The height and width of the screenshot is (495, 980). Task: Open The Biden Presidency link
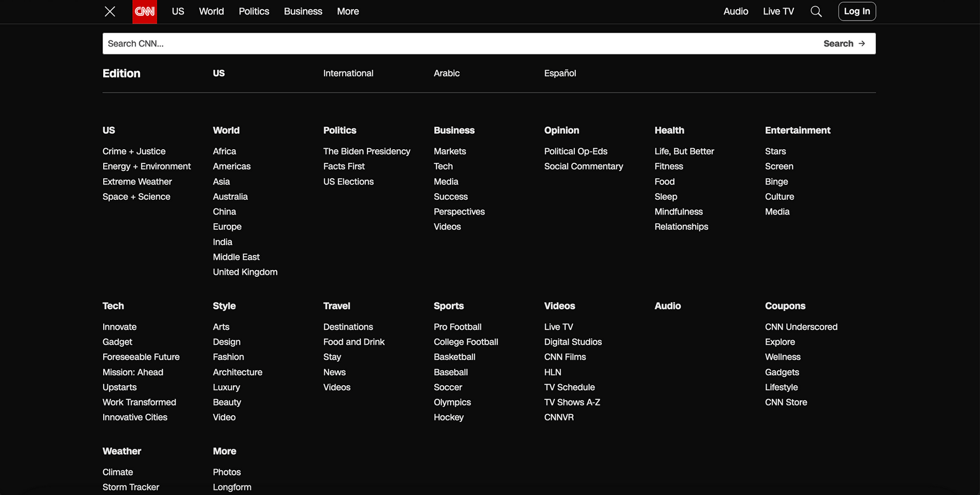[366, 151]
